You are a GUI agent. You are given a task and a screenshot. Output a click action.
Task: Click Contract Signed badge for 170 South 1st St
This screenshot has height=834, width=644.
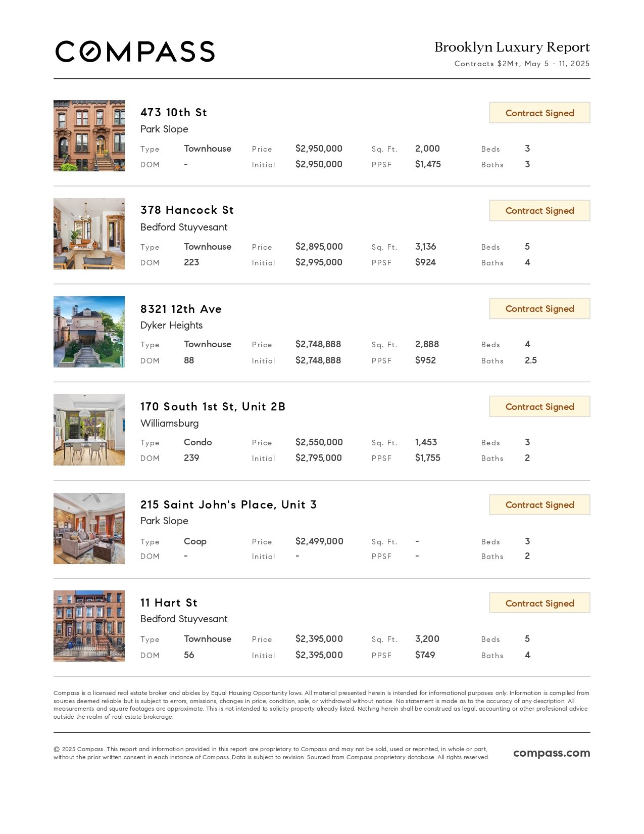point(539,406)
